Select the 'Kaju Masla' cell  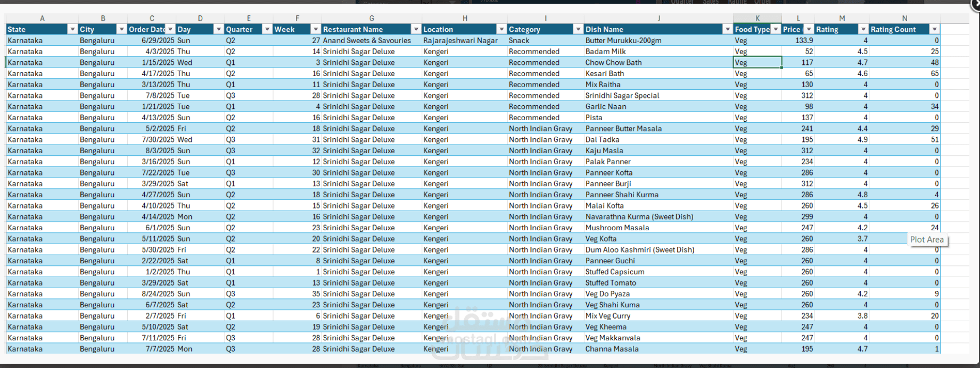[658, 150]
